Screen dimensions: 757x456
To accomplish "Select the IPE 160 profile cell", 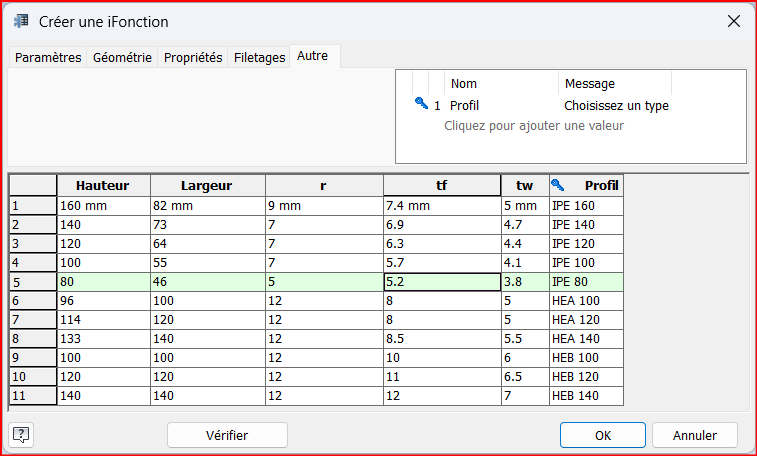I will tap(585, 206).
